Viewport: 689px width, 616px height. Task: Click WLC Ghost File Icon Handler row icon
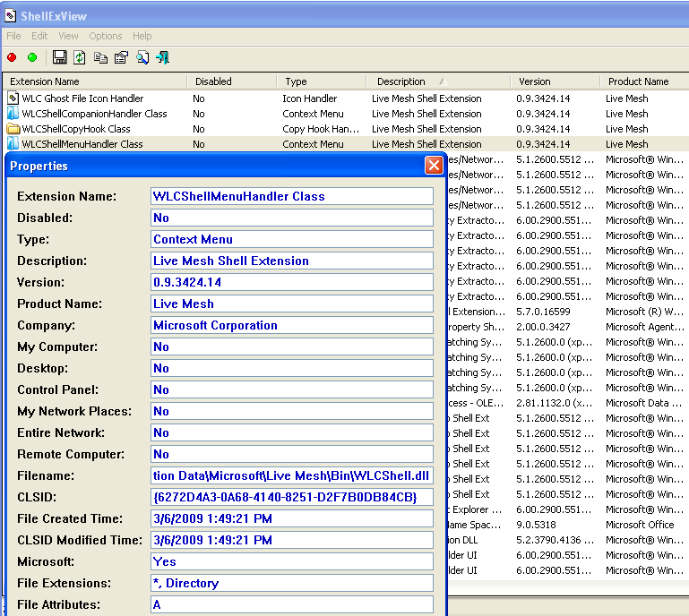pyautogui.click(x=13, y=98)
